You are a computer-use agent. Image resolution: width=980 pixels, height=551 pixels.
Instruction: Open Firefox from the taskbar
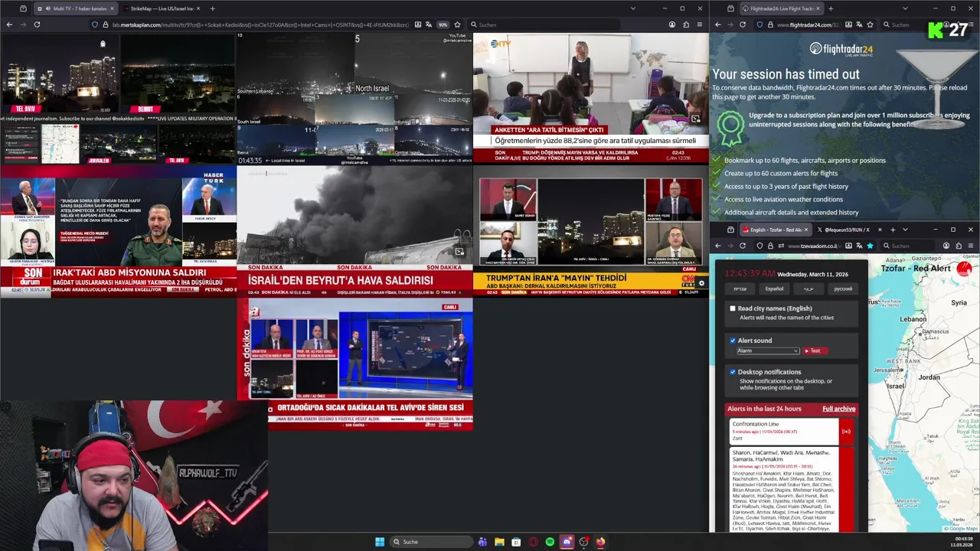[x=600, y=542]
